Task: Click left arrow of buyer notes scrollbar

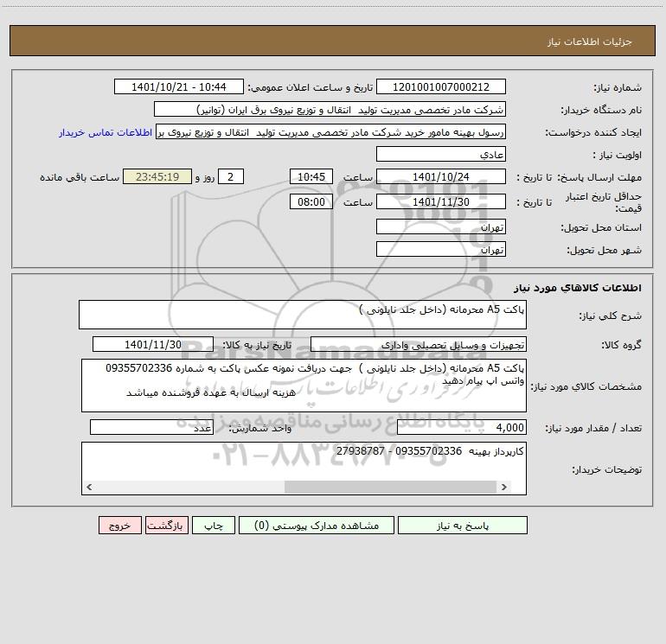Action: tap(89, 487)
